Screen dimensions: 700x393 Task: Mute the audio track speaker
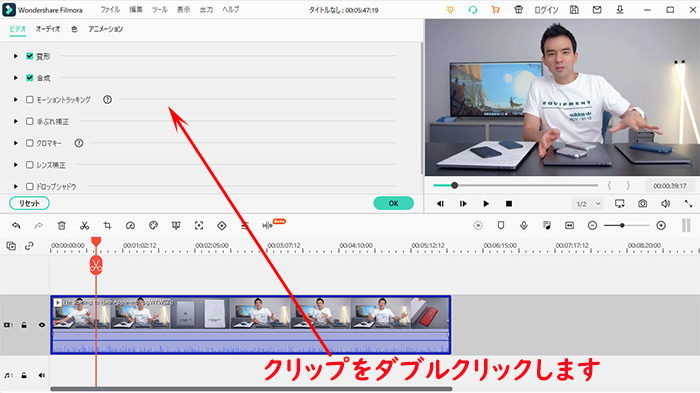point(42,375)
